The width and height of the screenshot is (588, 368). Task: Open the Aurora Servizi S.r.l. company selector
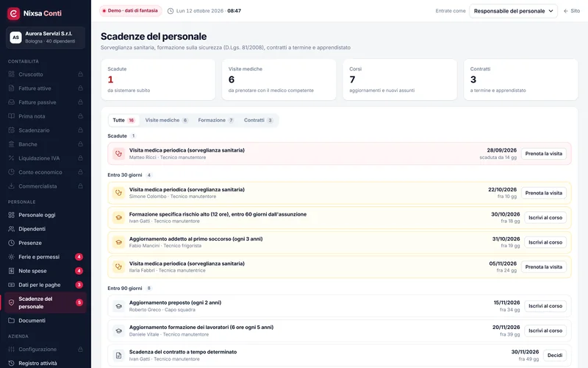(x=46, y=38)
